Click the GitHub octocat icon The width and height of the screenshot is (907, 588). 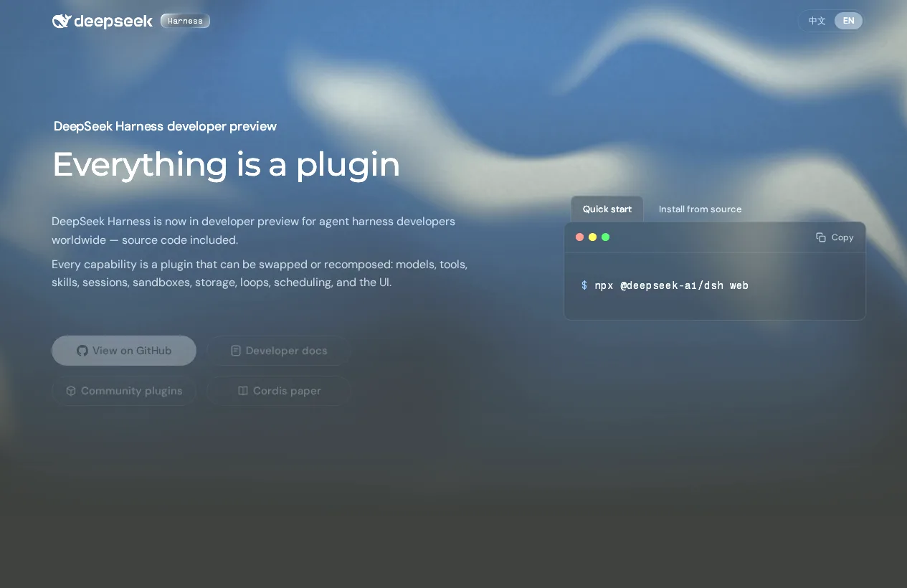click(82, 351)
